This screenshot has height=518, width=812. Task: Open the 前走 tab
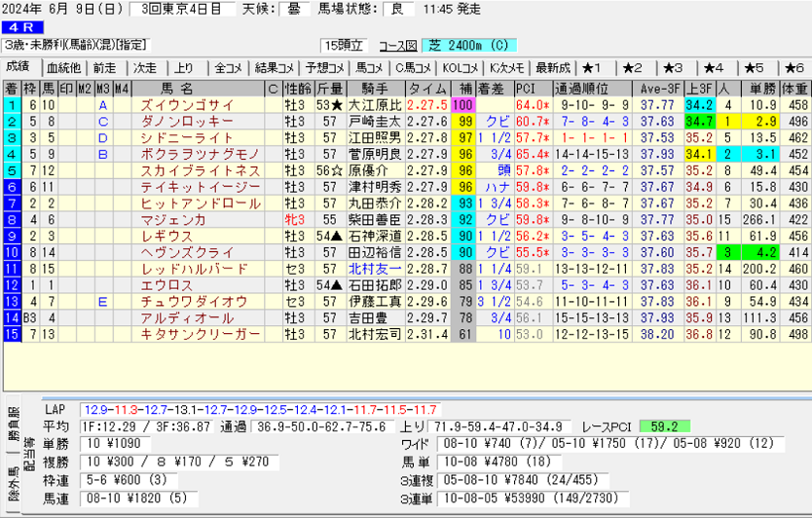(104, 67)
